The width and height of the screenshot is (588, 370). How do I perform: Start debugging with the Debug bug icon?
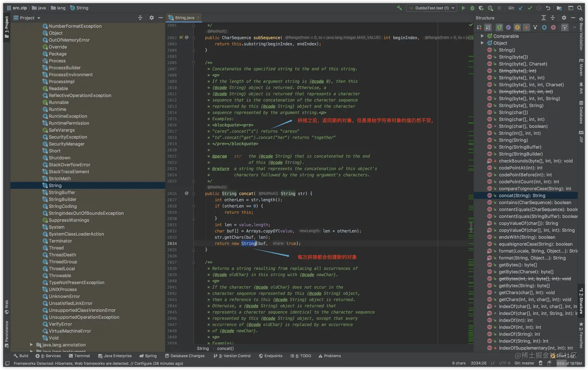click(x=472, y=8)
